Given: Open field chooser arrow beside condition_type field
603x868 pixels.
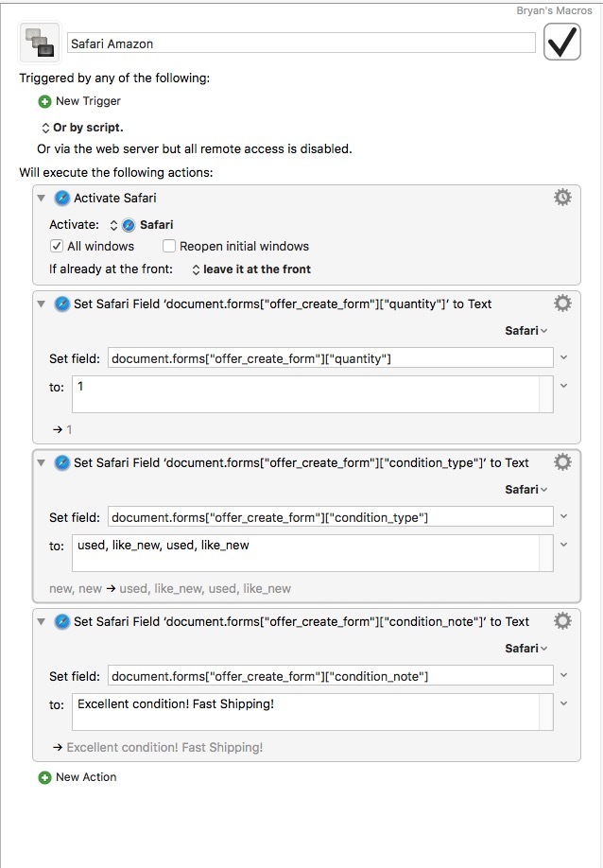Looking at the screenshot, I should tap(563, 516).
